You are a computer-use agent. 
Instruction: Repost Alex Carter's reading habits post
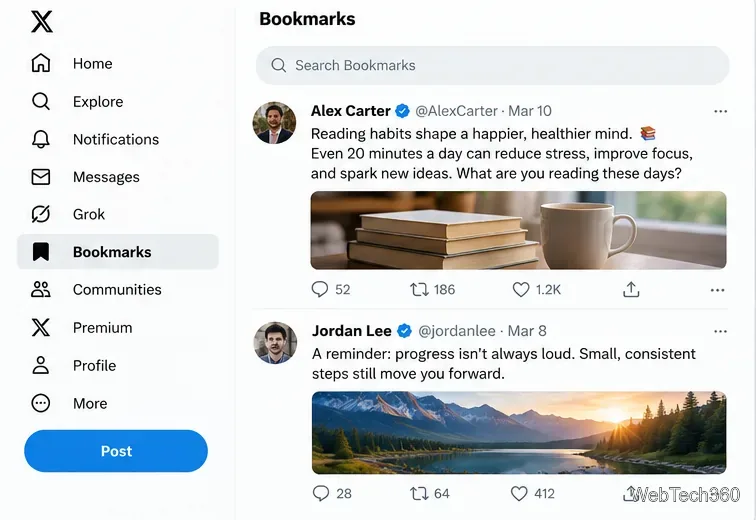419,289
